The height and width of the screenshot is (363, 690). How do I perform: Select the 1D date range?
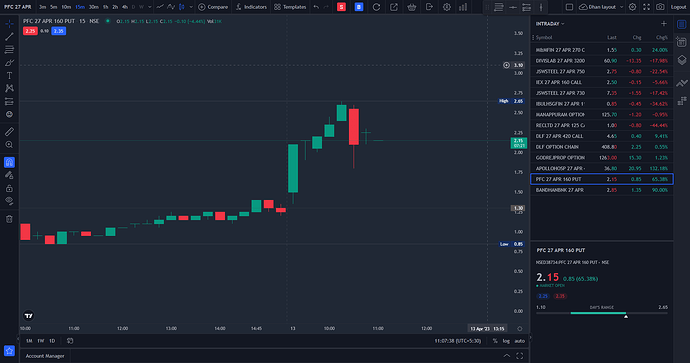(x=52, y=341)
